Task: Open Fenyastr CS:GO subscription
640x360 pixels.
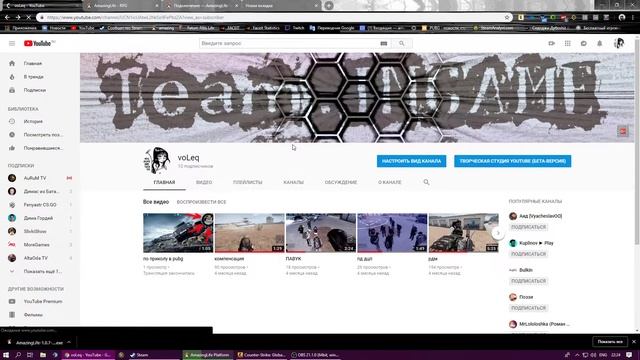Action: (40, 204)
